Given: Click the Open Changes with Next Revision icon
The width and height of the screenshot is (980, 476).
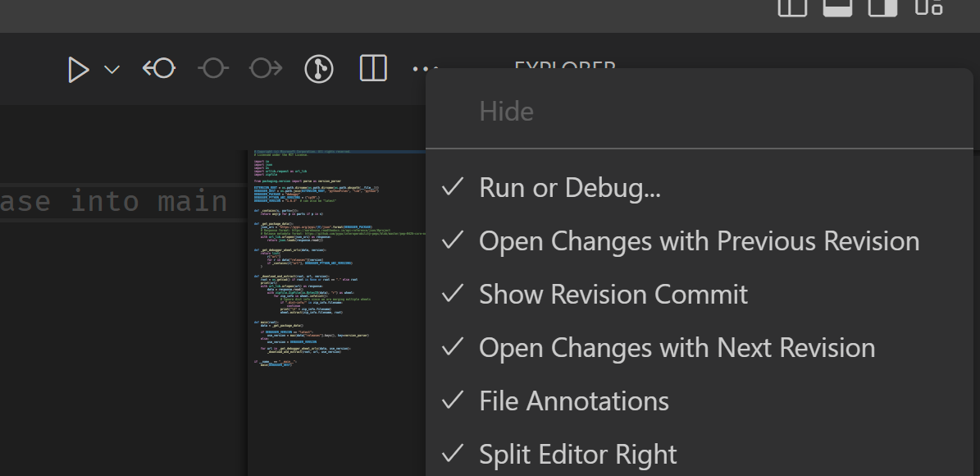Looking at the screenshot, I should pos(264,69).
